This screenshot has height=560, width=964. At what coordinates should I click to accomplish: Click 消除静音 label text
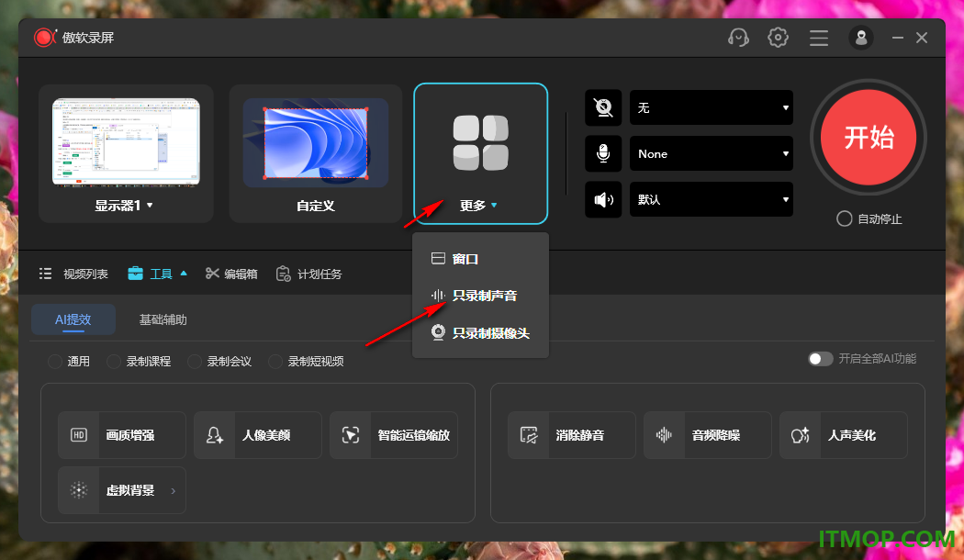[x=579, y=435]
